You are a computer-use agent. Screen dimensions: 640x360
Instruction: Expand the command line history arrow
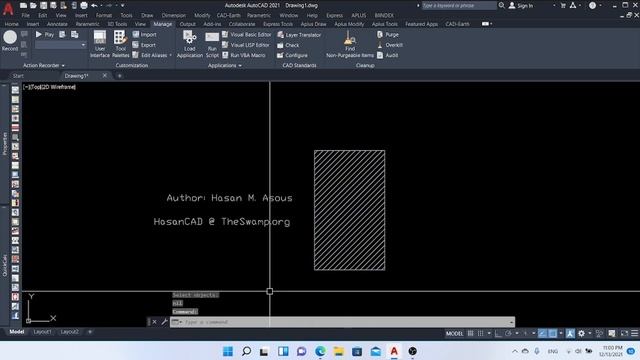coord(511,322)
